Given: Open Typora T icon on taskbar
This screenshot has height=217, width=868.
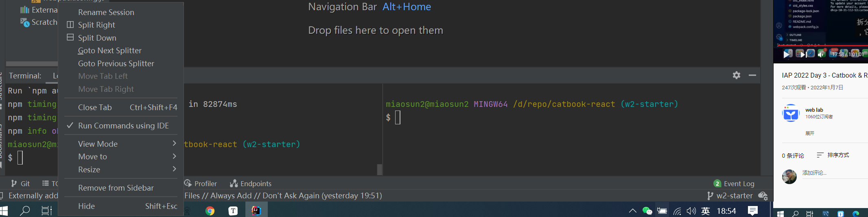Looking at the screenshot, I should pos(233,210).
